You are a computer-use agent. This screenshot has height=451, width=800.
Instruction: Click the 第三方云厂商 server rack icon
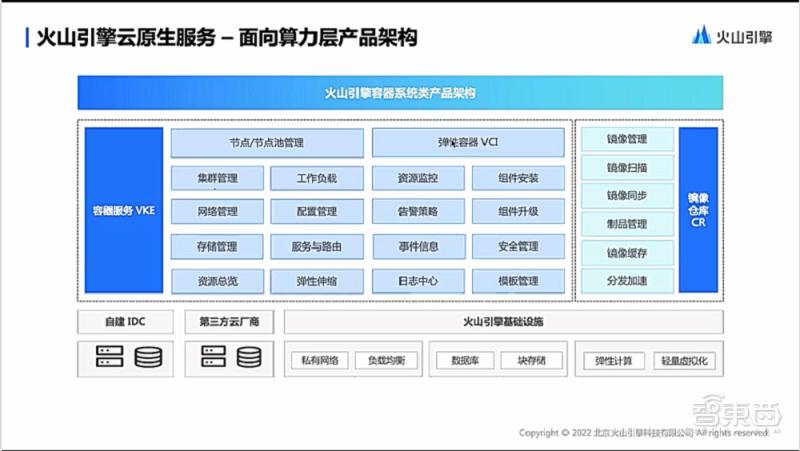213,356
